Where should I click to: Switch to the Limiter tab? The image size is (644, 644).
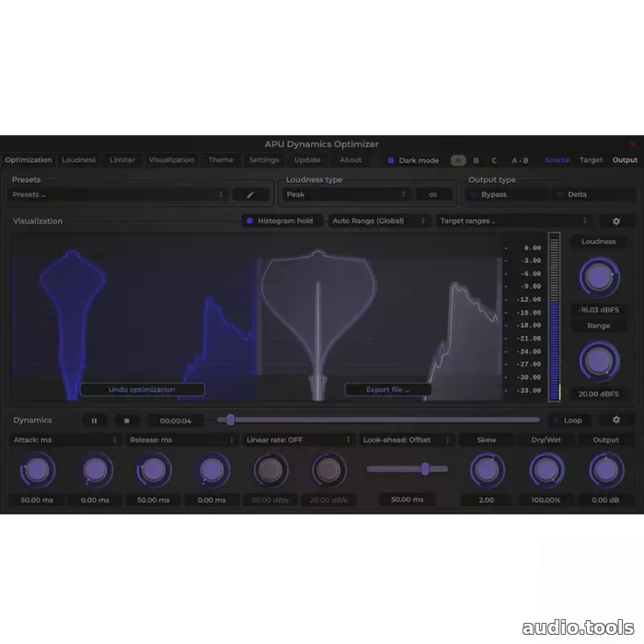click(x=122, y=160)
